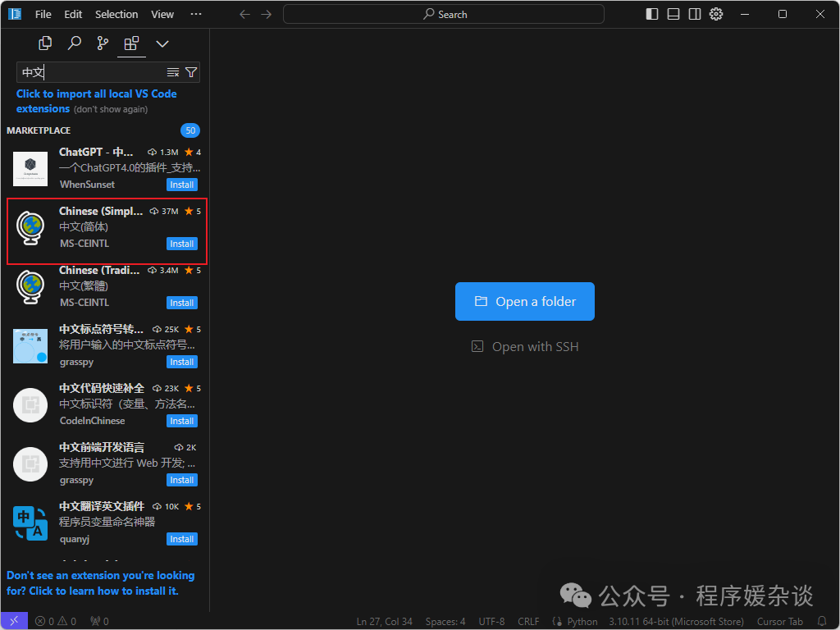Open the Explorer view icon

point(46,43)
